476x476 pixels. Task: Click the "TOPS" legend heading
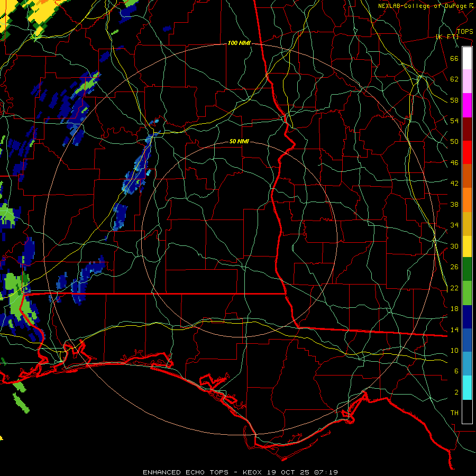[x=465, y=32]
